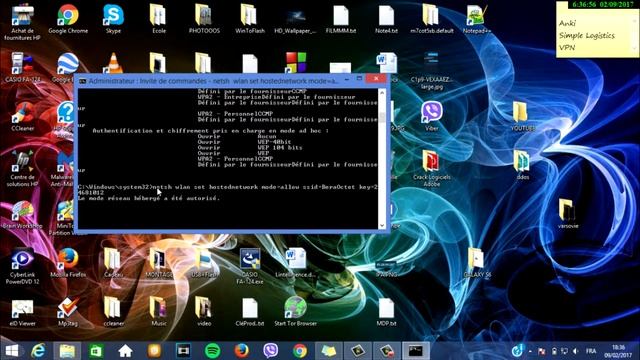Image resolution: width=640 pixels, height=360 pixels.
Task: Run CASIO FA-124.exe
Action: (x=250, y=266)
